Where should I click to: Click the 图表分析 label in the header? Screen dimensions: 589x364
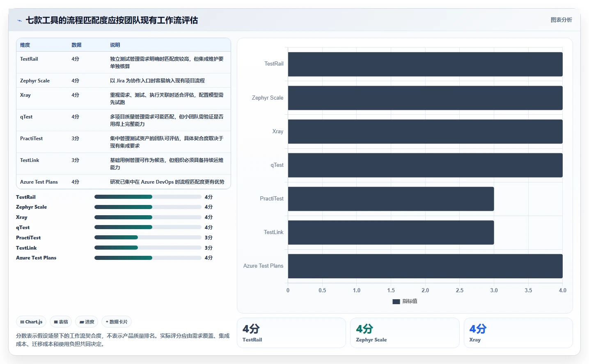click(x=561, y=20)
